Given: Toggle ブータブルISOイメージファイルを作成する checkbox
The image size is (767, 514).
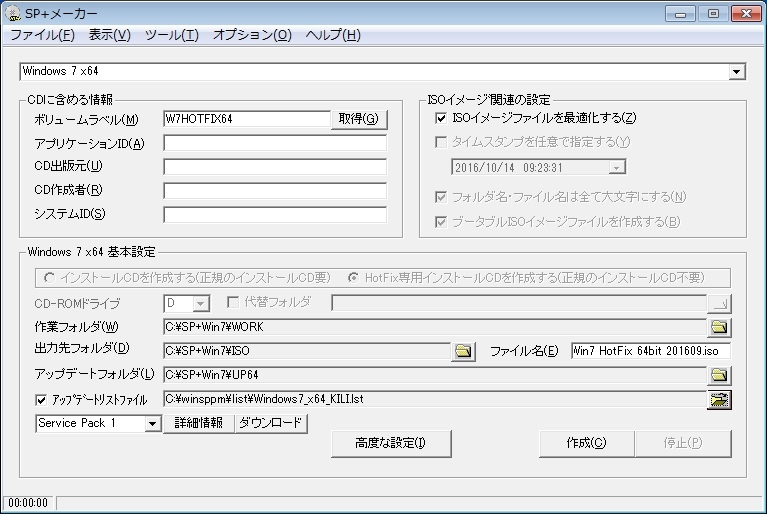Looking at the screenshot, I should click(441, 222).
